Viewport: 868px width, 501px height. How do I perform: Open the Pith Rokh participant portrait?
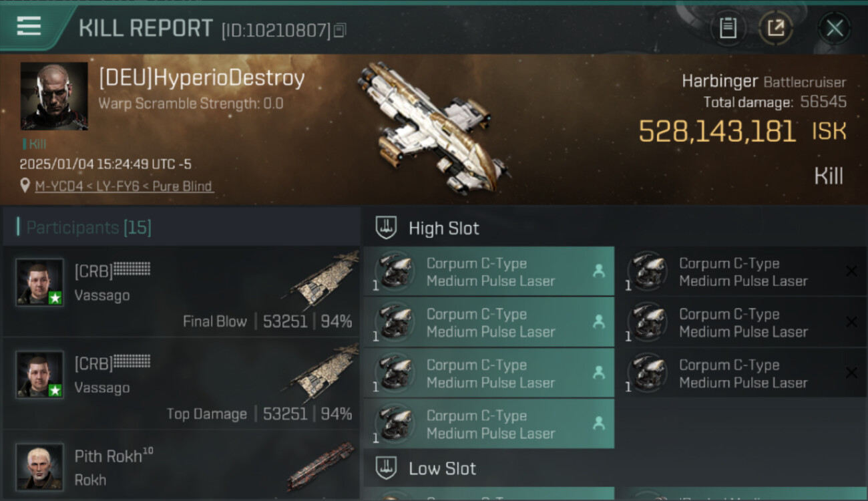pyautogui.click(x=40, y=467)
